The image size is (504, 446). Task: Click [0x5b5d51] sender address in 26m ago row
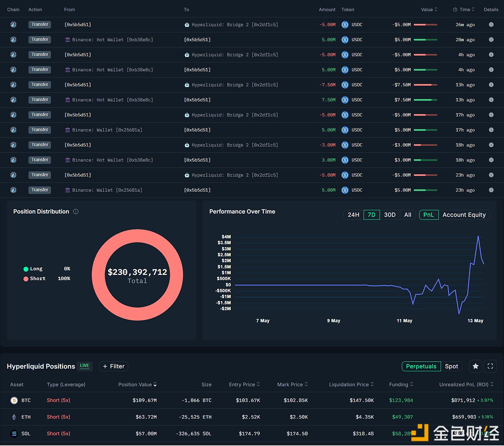pos(78,25)
